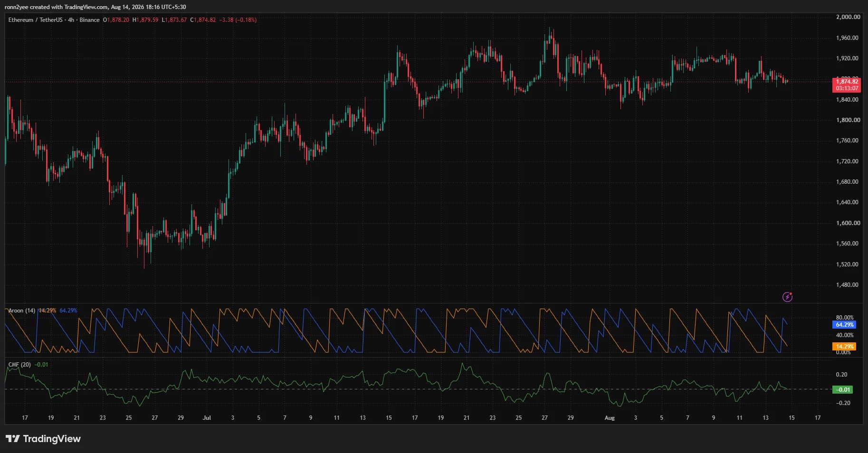Click the high value "H1,879.59"
Image resolution: width=868 pixels, height=453 pixels.
click(x=145, y=20)
